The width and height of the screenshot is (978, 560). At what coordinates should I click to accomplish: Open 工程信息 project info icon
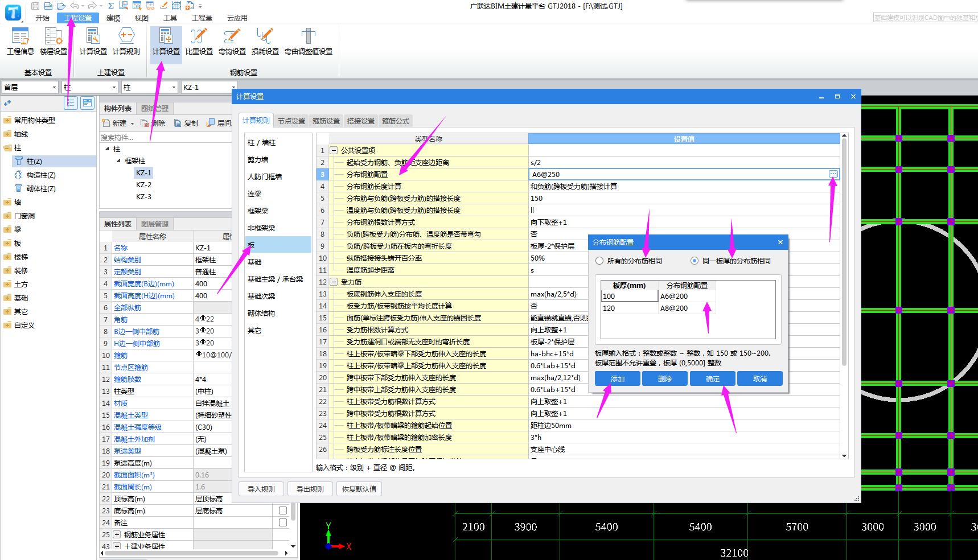[20, 42]
